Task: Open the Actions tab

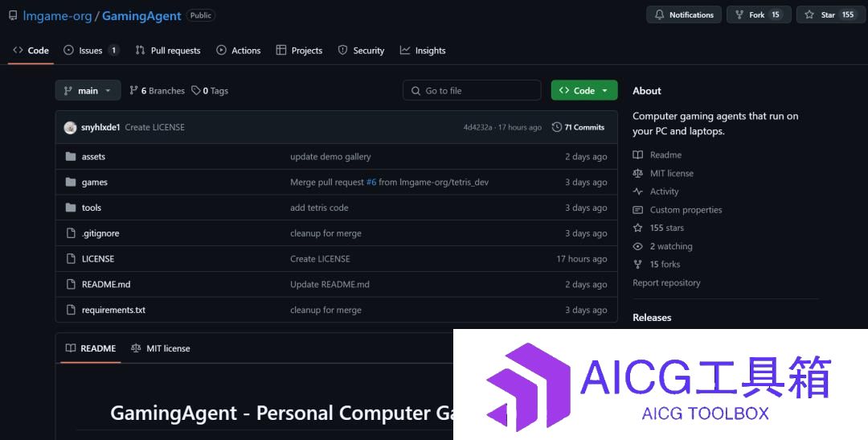Action: pyautogui.click(x=239, y=51)
